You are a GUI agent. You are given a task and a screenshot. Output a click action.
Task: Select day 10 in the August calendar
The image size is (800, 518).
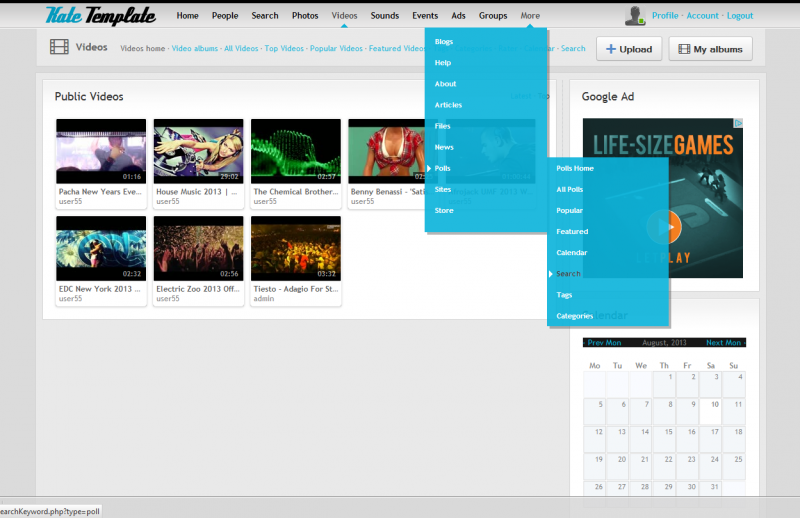[x=710, y=412]
